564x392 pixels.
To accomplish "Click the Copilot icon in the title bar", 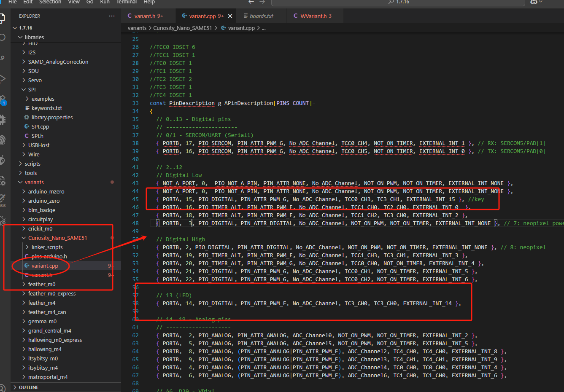I will point(533,2).
